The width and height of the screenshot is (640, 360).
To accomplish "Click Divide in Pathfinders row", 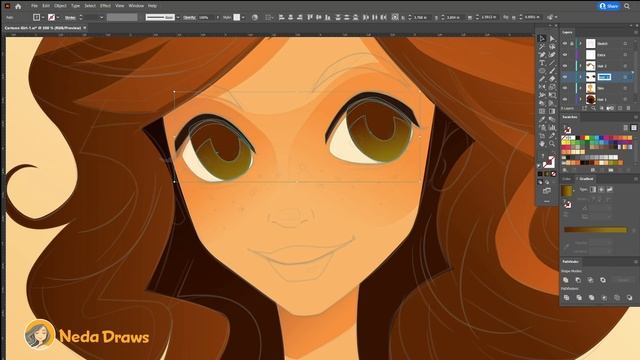I will [x=566, y=298].
